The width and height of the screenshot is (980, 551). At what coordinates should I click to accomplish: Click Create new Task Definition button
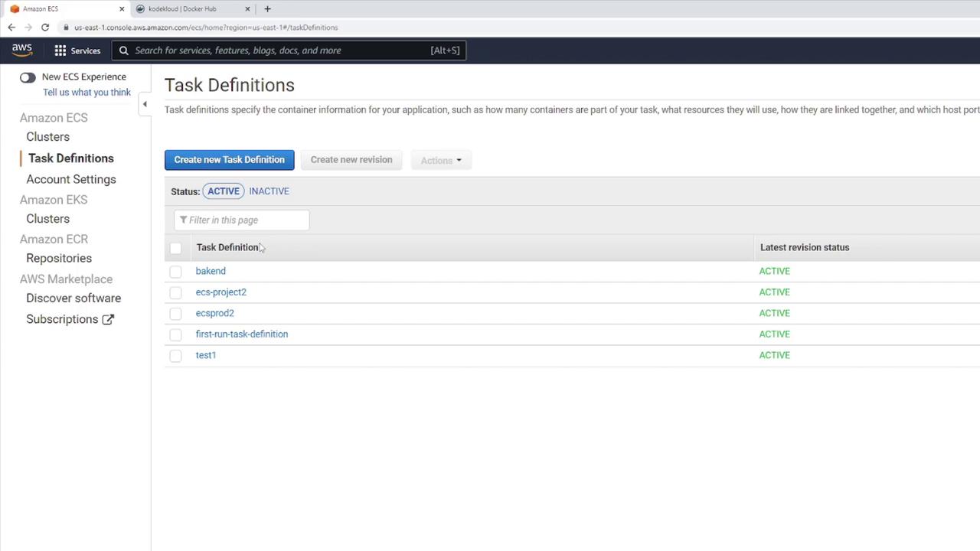tap(229, 160)
